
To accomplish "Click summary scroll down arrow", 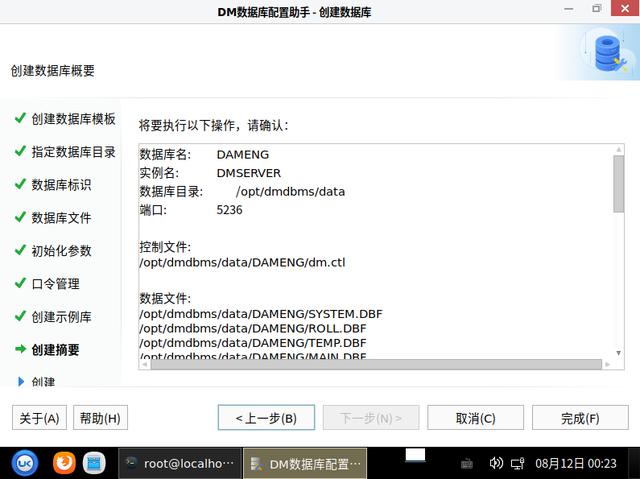I will click(x=618, y=353).
